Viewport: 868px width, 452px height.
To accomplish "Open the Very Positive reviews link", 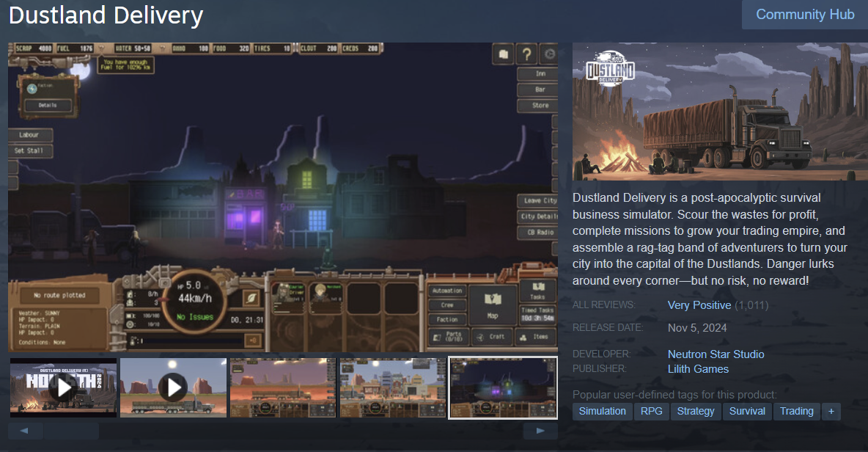I will (699, 305).
